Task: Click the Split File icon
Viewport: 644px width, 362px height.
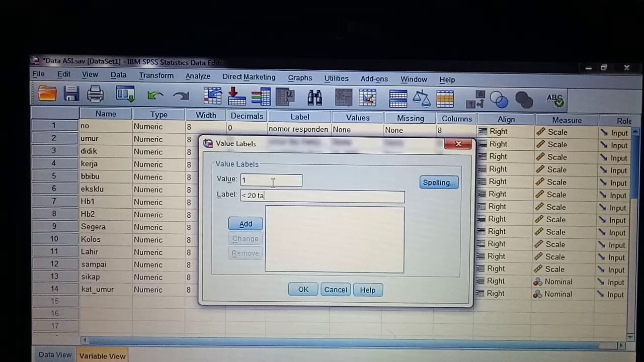Action: pyautogui.click(x=398, y=99)
